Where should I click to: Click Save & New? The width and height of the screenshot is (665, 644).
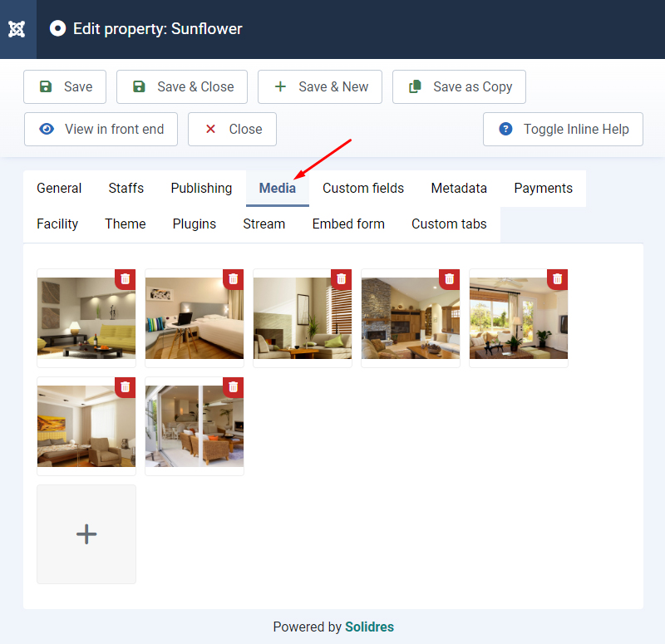pyautogui.click(x=320, y=86)
